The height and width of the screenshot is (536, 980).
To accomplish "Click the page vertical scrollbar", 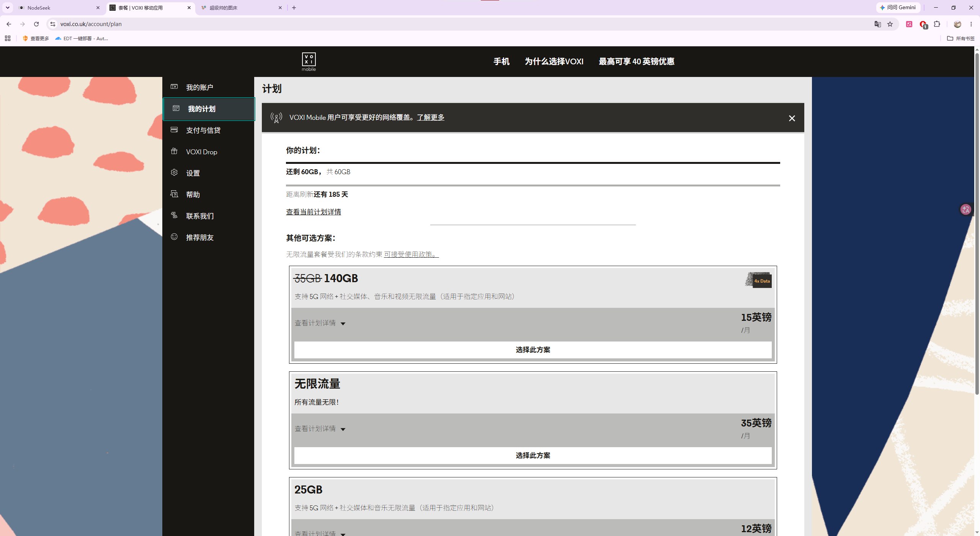I will pos(977,224).
